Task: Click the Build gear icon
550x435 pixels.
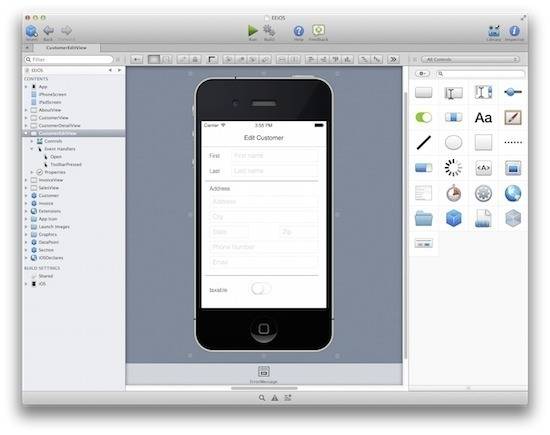Action: (269, 31)
